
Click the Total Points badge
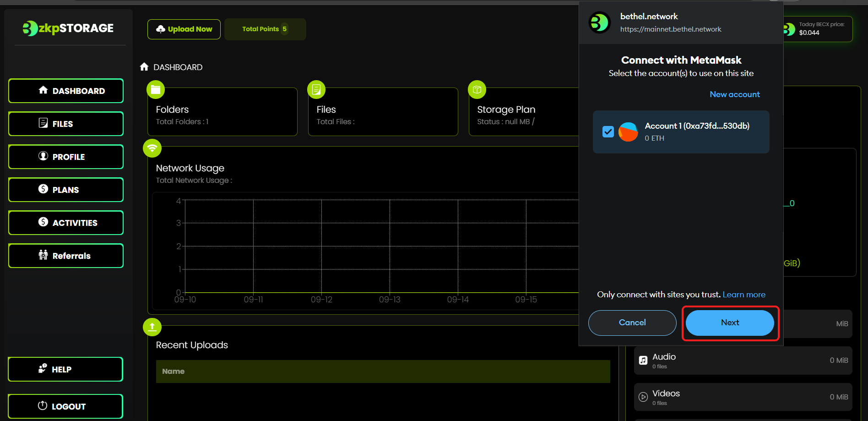[265, 29]
